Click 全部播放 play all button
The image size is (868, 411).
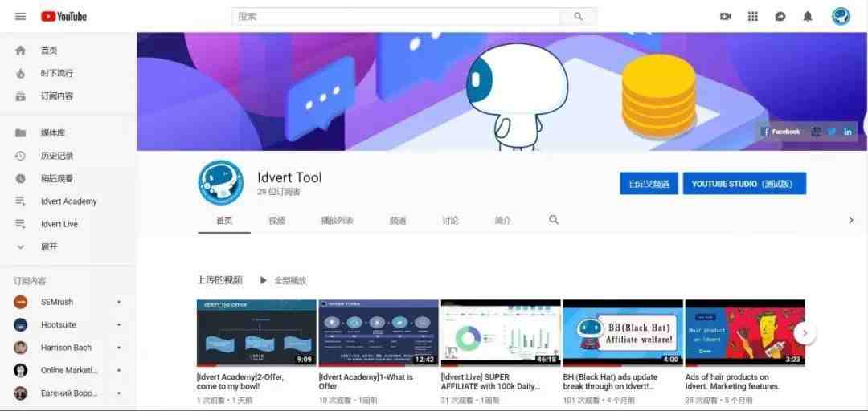coord(284,280)
